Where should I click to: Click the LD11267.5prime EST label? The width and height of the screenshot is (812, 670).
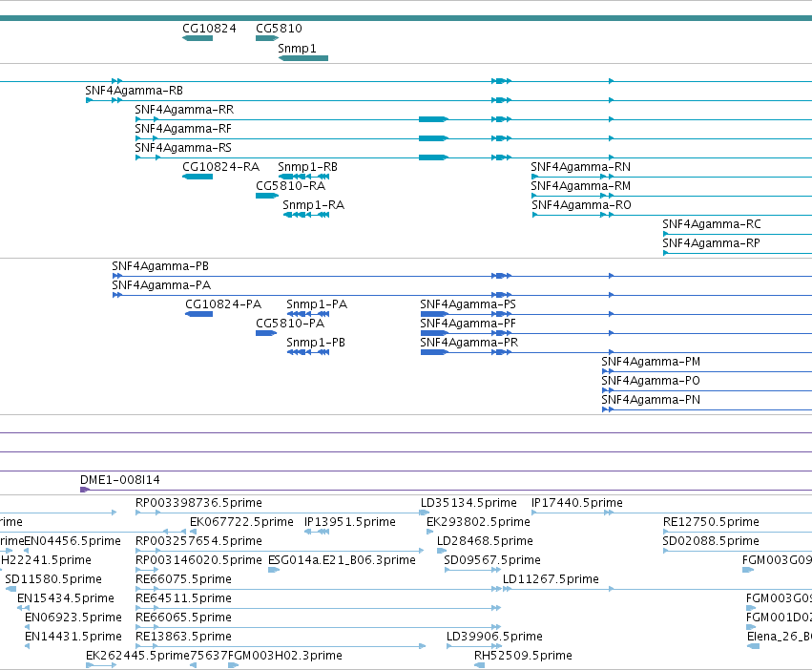coord(551,580)
